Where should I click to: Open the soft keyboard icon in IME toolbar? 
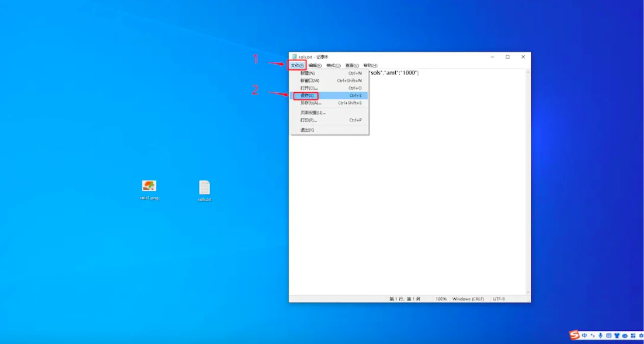pyautogui.click(x=608, y=336)
